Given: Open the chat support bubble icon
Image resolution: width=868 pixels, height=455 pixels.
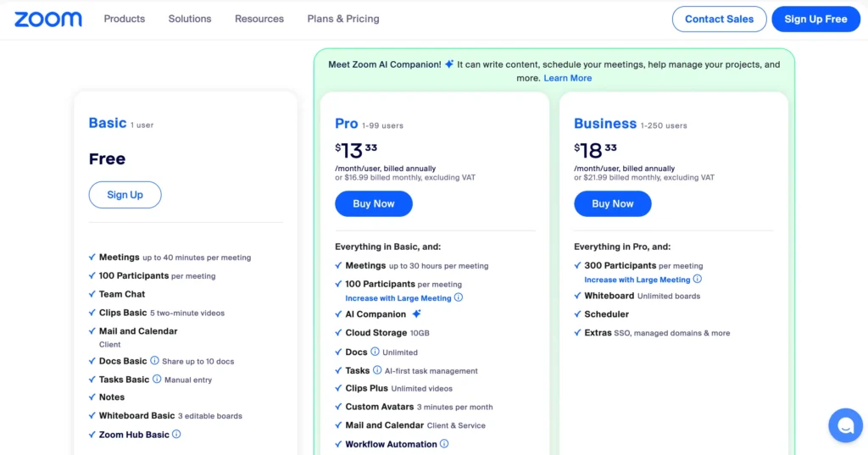Looking at the screenshot, I should pos(845,425).
